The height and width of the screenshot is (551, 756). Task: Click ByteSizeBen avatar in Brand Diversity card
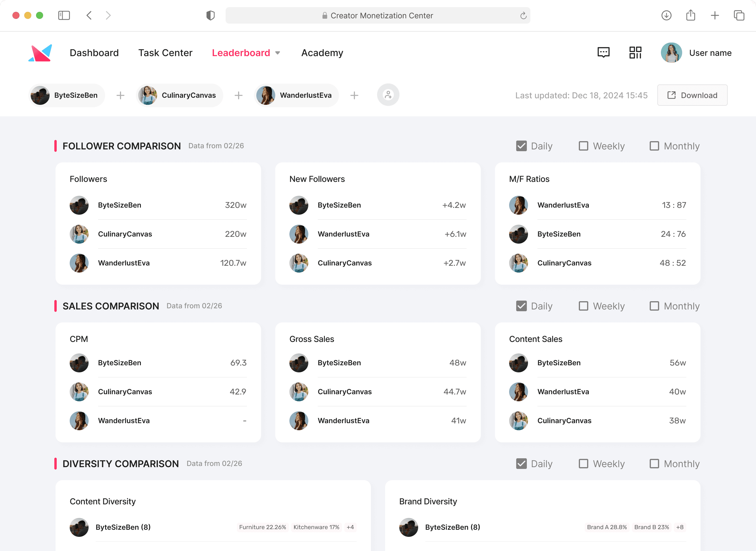[409, 527]
